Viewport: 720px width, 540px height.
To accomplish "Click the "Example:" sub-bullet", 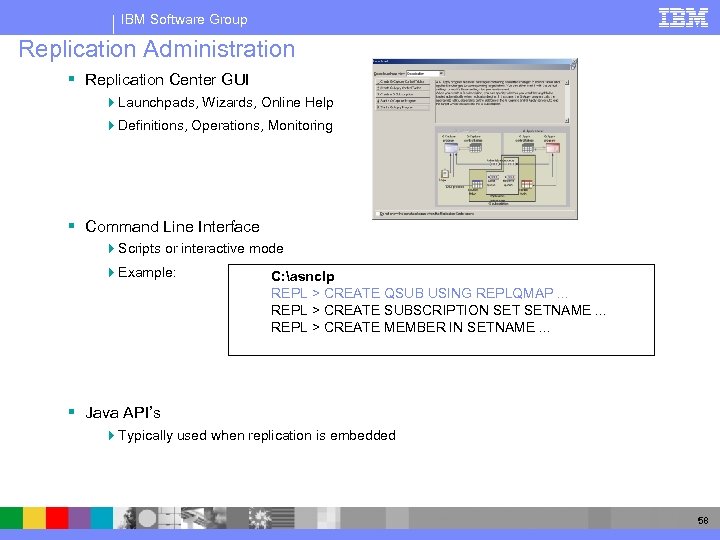I will [x=147, y=272].
